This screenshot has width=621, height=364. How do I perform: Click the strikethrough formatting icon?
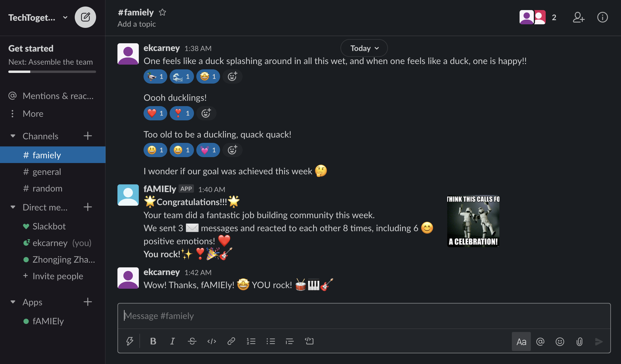(192, 341)
